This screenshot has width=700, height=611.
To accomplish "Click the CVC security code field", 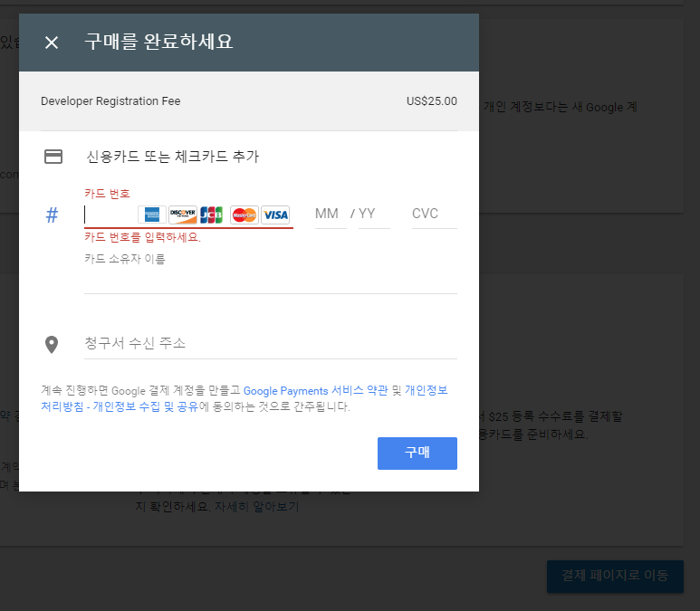I will tap(435, 215).
